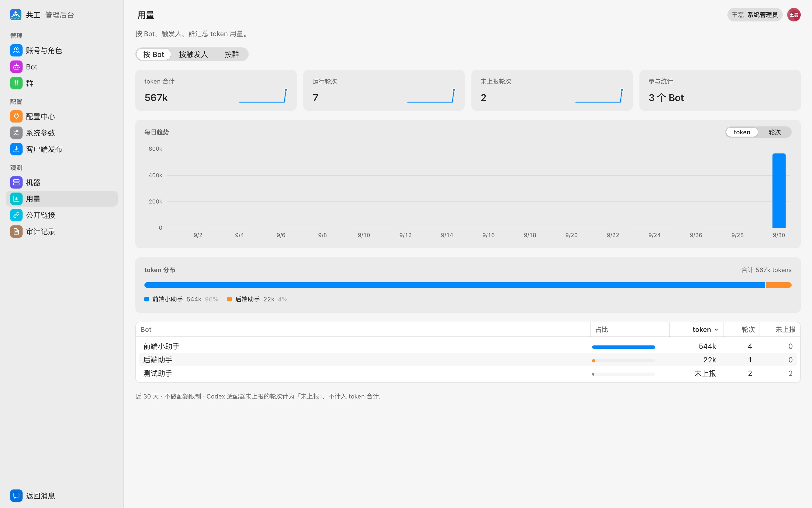This screenshot has width=812, height=508.
Task: Click the 返回消息 chat bubble icon
Action: pos(16,496)
